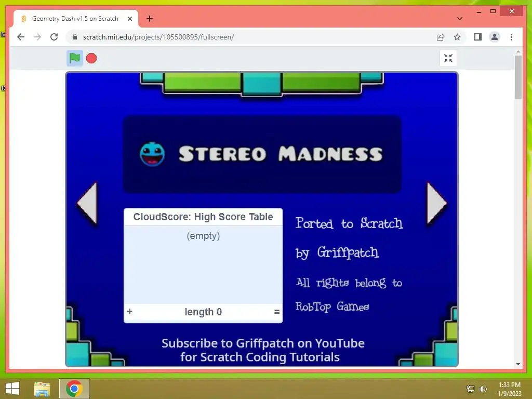
Task: Click the browser forward arrow
Action: tap(37, 37)
